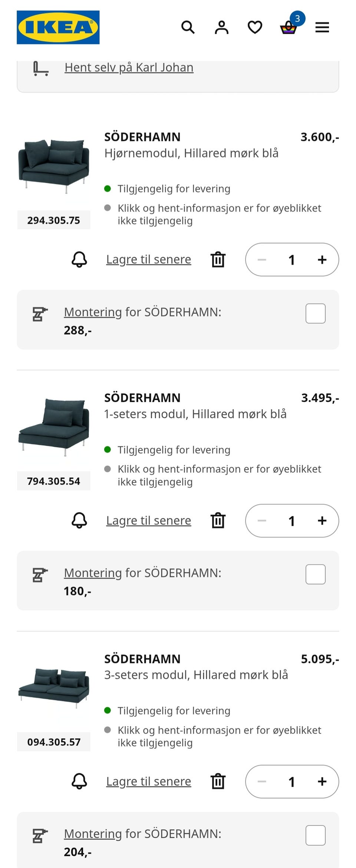Decrease 1-seters modul quantity with minus
The width and height of the screenshot is (356, 868).
click(x=262, y=521)
